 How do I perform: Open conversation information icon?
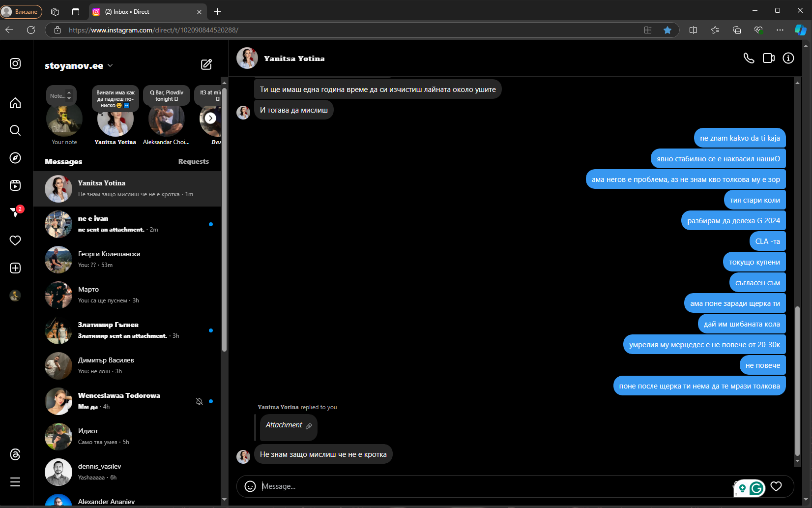tap(788, 59)
